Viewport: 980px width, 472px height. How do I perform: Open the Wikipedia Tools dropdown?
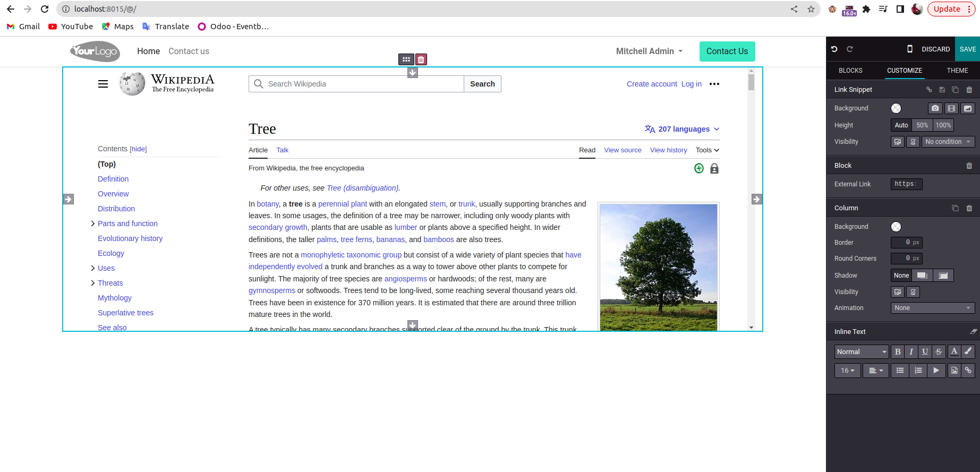click(708, 150)
